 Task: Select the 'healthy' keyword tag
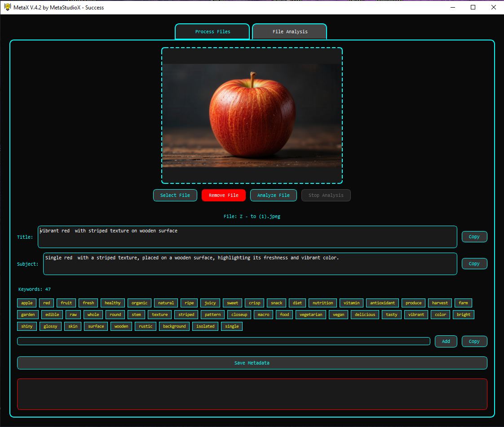(x=112, y=303)
